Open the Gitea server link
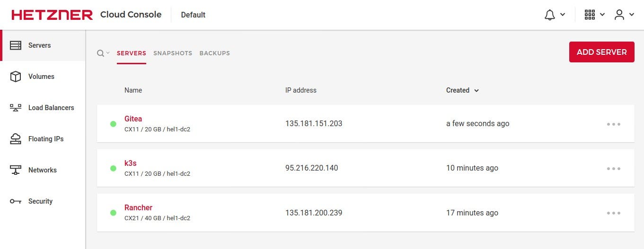 click(x=133, y=119)
